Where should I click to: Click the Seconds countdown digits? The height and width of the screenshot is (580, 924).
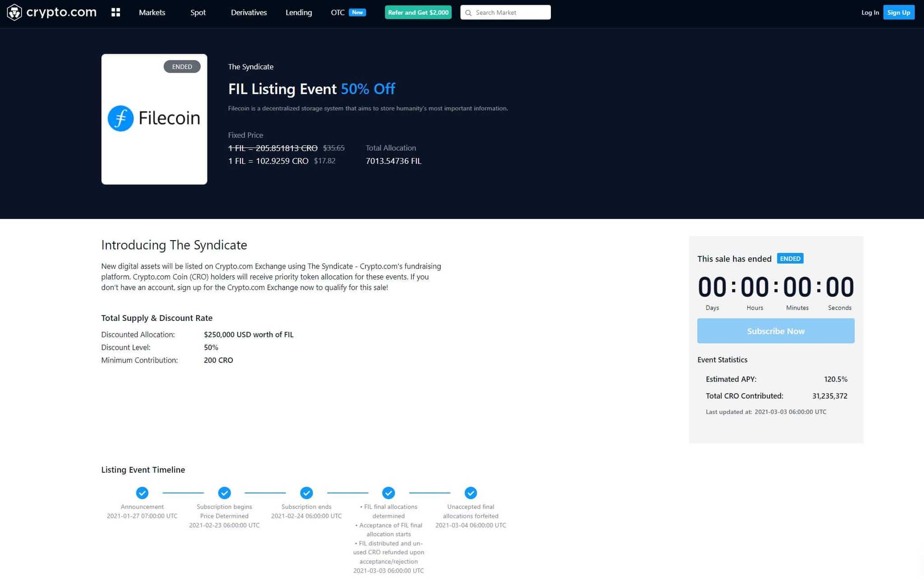(x=840, y=287)
